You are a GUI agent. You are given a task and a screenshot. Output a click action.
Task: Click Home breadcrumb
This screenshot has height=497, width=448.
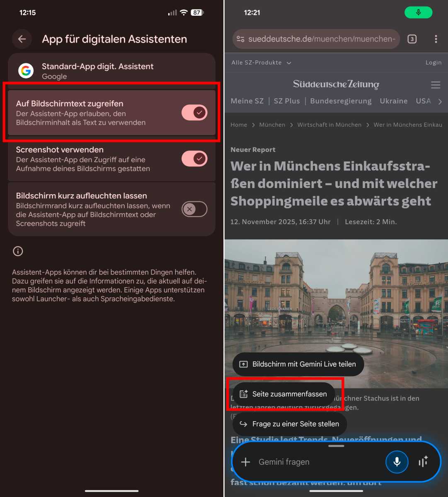coord(239,125)
